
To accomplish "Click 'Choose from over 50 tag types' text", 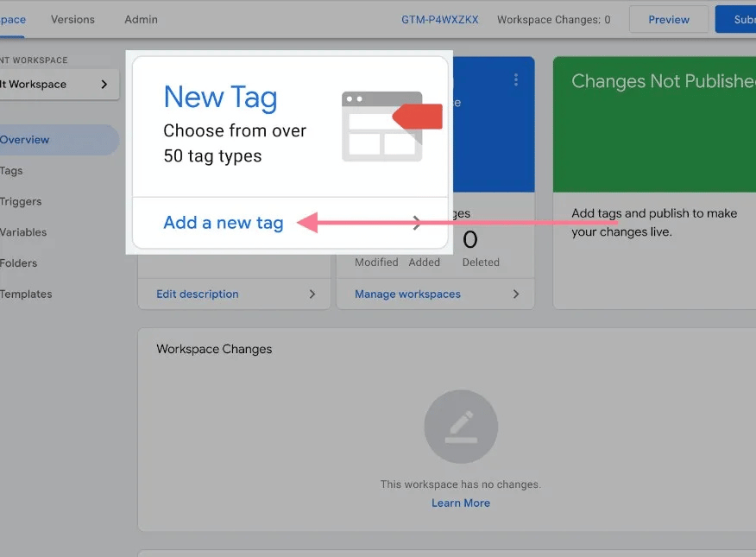I will (235, 143).
